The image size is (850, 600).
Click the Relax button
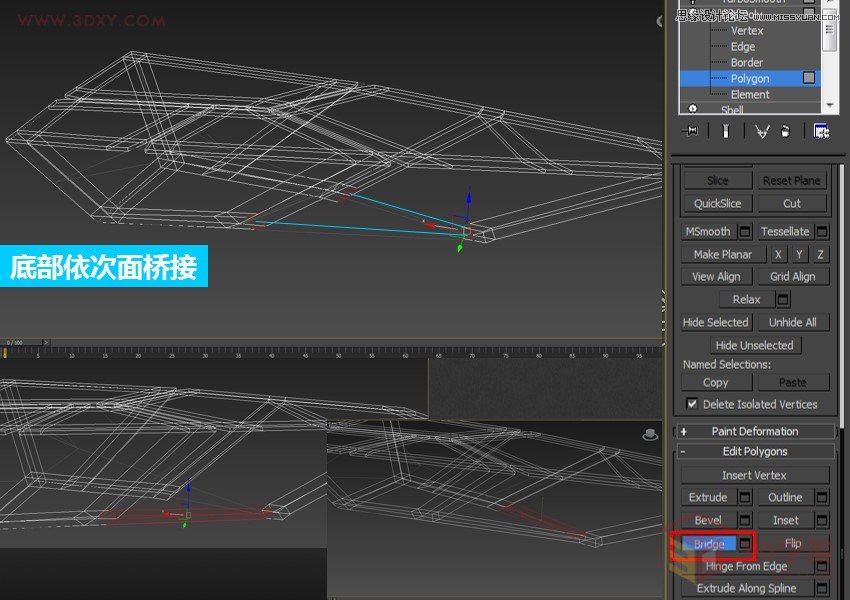coord(746,299)
